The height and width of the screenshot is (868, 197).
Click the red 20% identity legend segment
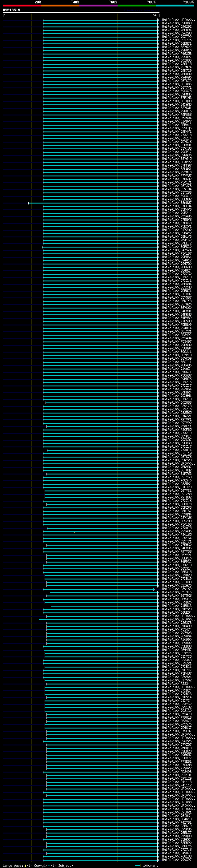22,6
